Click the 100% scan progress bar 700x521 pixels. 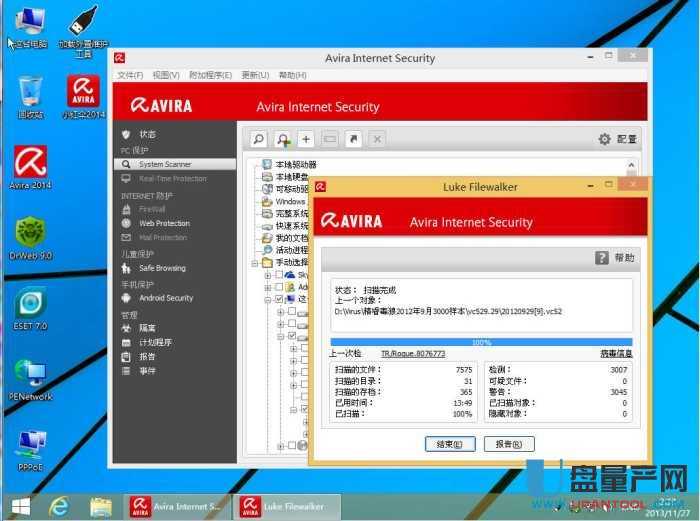(x=481, y=342)
